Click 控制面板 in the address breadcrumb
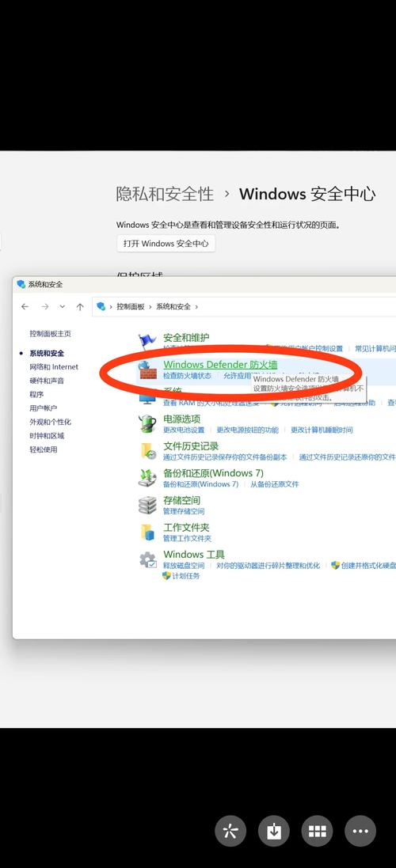This screenshot has width=396, height=868. tap(130, 306)
